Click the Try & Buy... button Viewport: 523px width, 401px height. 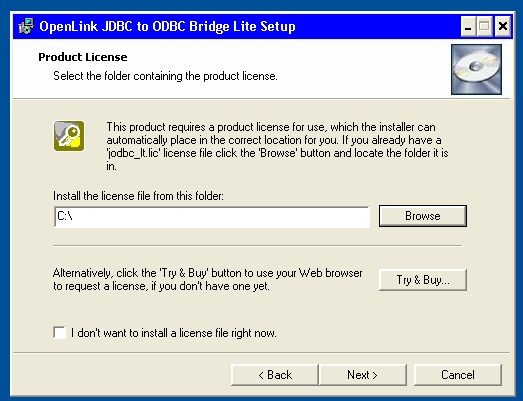click(x=423, y=280)
